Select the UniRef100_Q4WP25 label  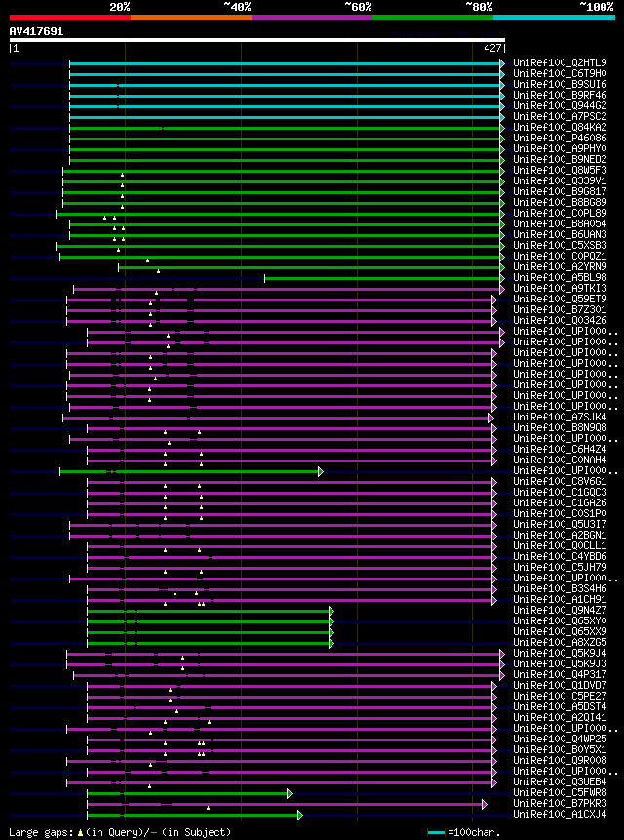[x=560, y=739]
